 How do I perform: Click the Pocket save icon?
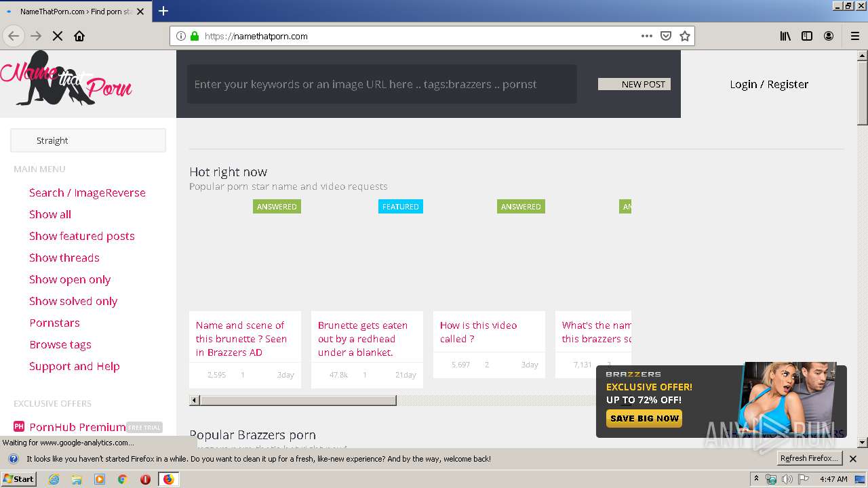click(x=666, y=36)
